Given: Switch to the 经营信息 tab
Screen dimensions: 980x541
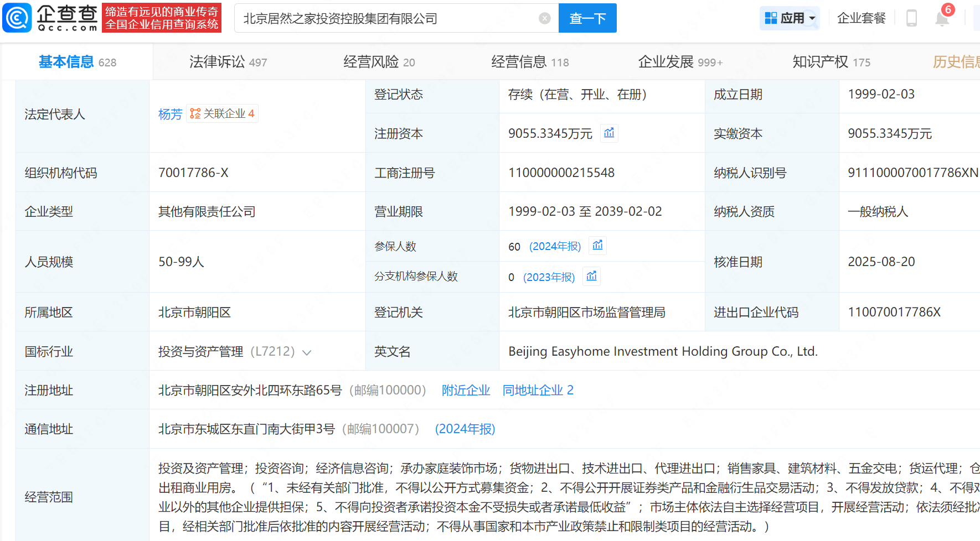Looking at the screenshot, I should 530,62.
